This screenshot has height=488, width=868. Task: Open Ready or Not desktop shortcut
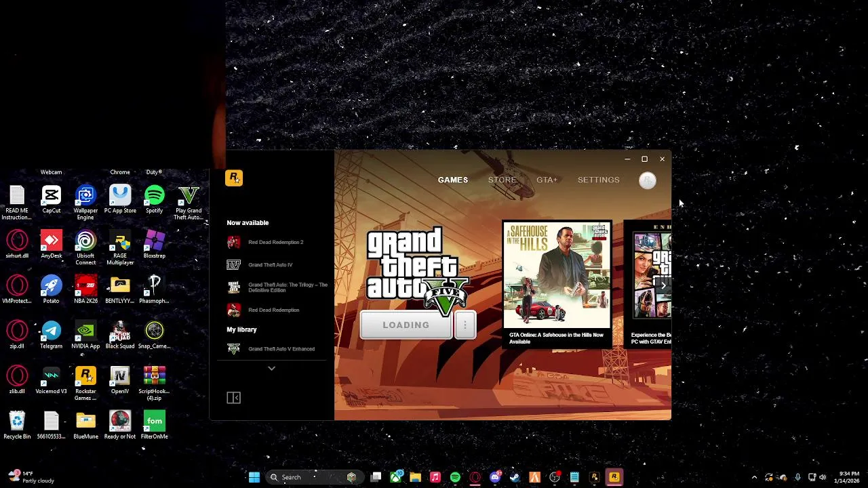tap(120, 425)
